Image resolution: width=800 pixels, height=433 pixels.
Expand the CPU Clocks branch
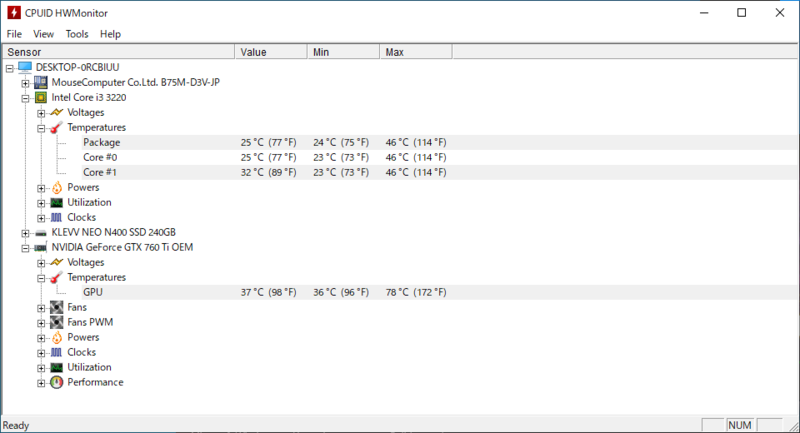(x=41, y=218)
